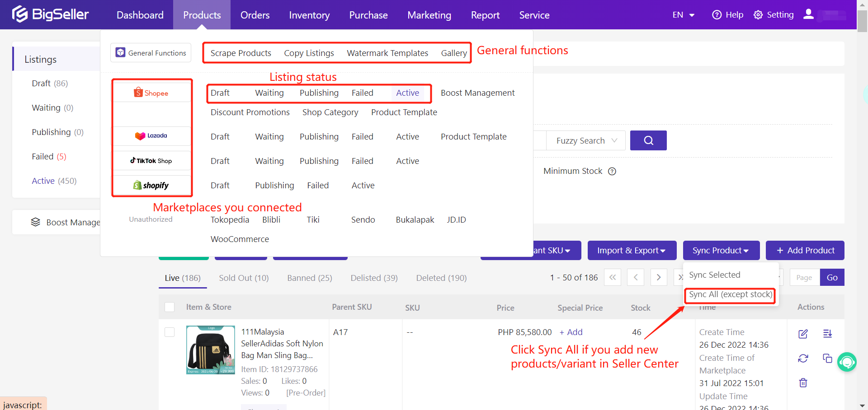Click the BigSeller logo
868x410 pixels.
pyautogui.click(x=50, y=14)
